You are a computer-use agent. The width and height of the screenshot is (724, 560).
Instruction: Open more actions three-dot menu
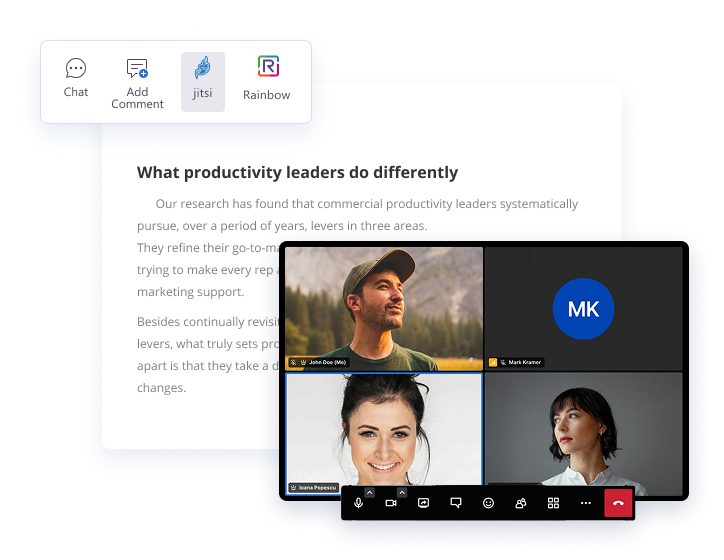click(x=585, y=503)
